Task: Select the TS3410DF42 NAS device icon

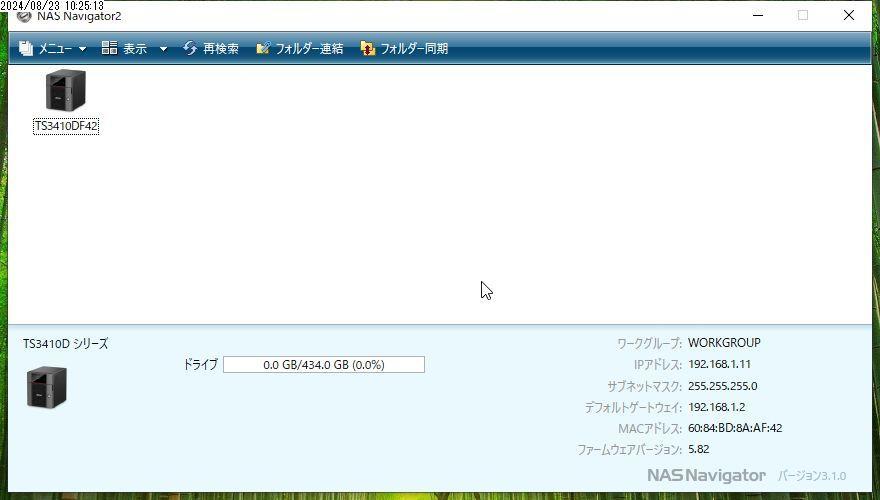Action: point(66,90)
